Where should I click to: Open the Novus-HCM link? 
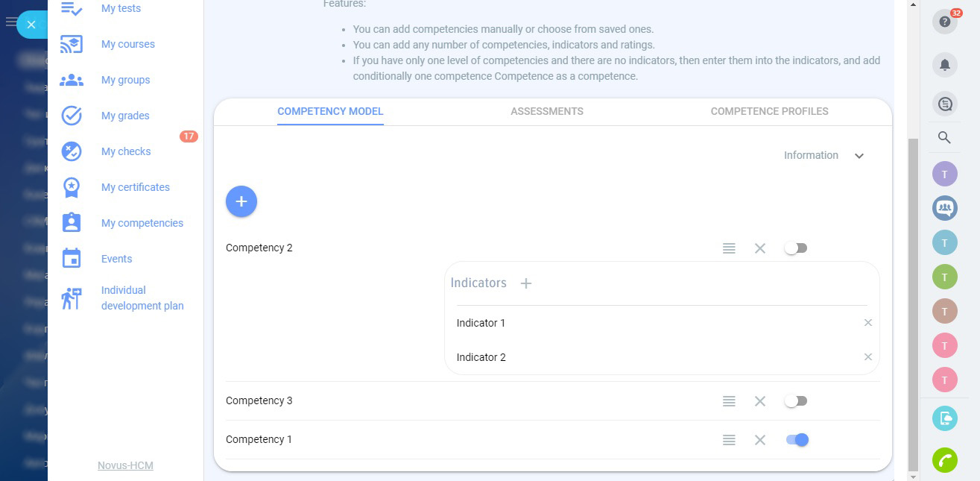125,465
